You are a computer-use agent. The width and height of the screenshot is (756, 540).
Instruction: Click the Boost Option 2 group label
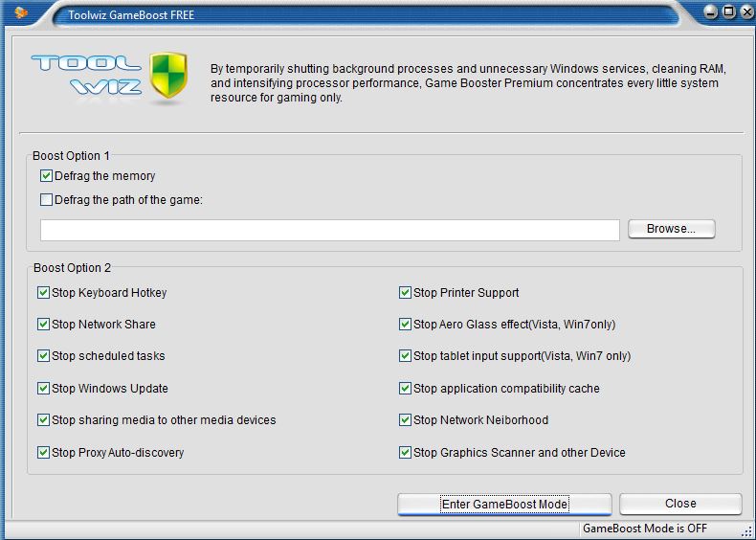(x=72, y=268)
